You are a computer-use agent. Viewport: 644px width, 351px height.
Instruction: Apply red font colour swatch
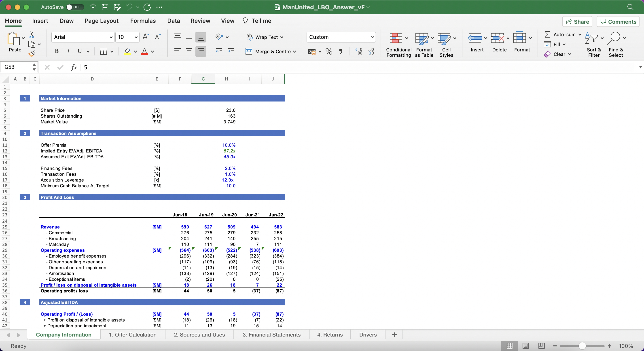144,51
